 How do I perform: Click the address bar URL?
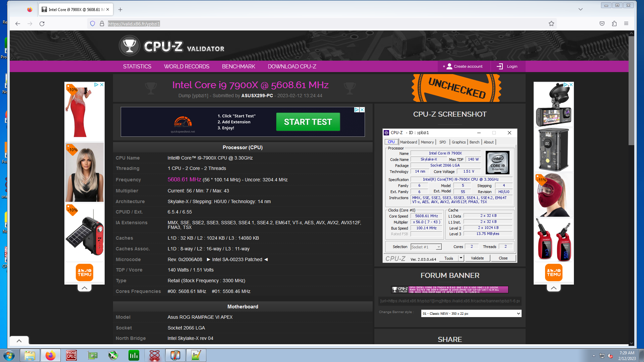coord(134,24)
